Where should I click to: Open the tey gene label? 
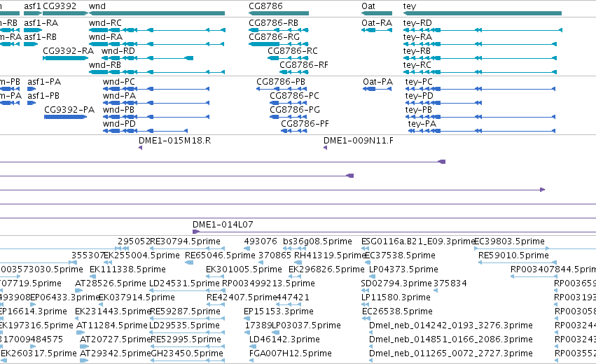pyautogui.click(x=410, y=6)
